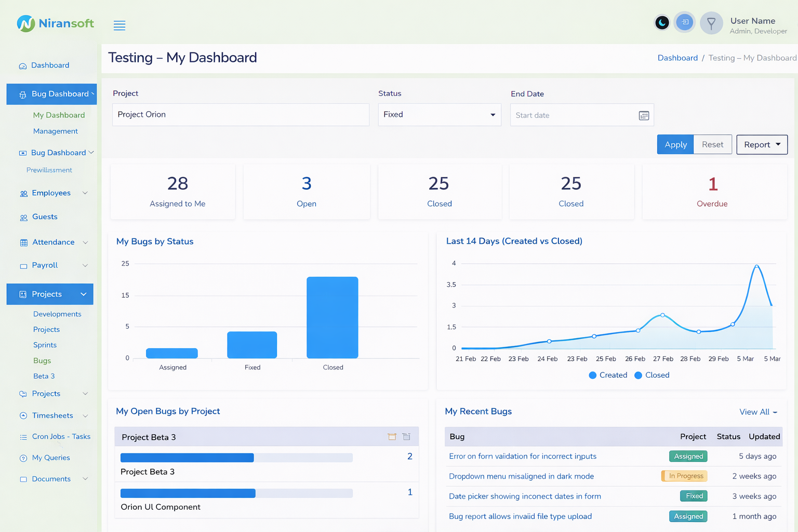Toggle the Created legend on the line chart
Screen dimensions: 798x532
[x=608, y=375]
